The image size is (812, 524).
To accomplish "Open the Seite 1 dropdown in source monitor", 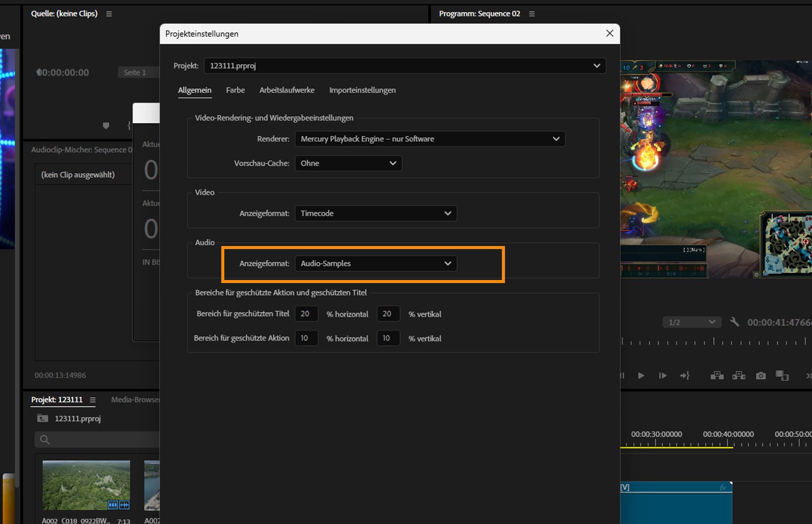I will tap(138, 73).
